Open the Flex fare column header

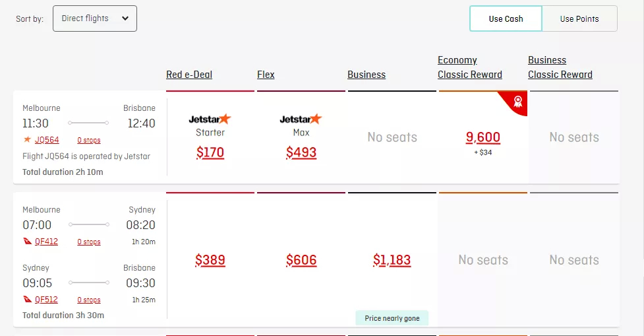pos(266,75)
